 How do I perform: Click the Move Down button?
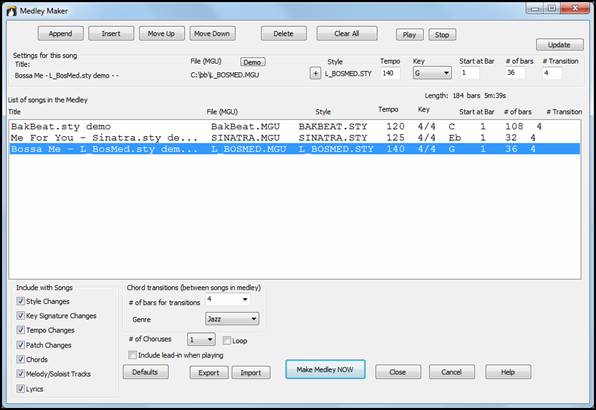pos(212,33)
